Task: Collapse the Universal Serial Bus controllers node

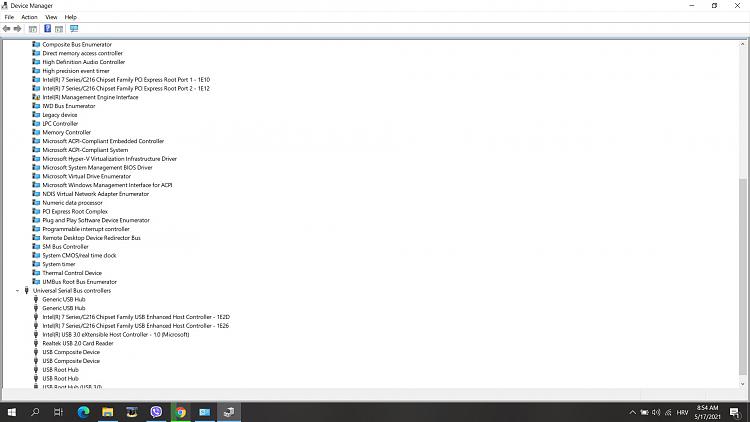Action: click(17, 290)
